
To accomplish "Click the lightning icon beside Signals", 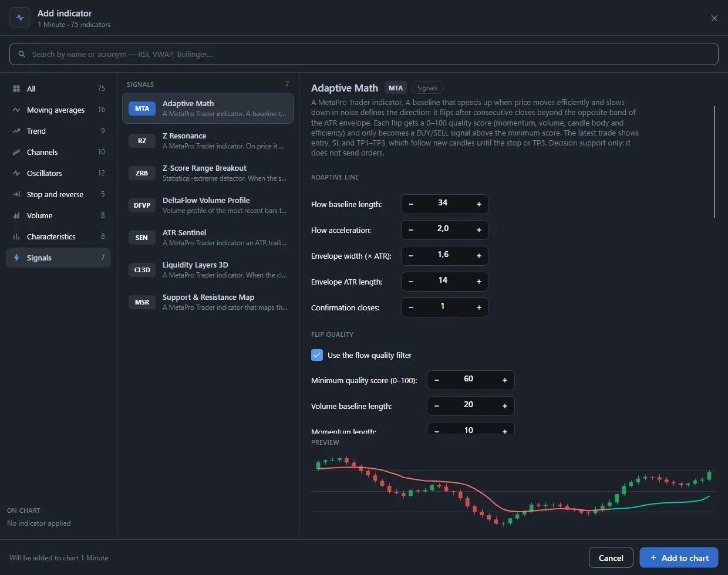I will pyautogui.click(x=16, y=258).
